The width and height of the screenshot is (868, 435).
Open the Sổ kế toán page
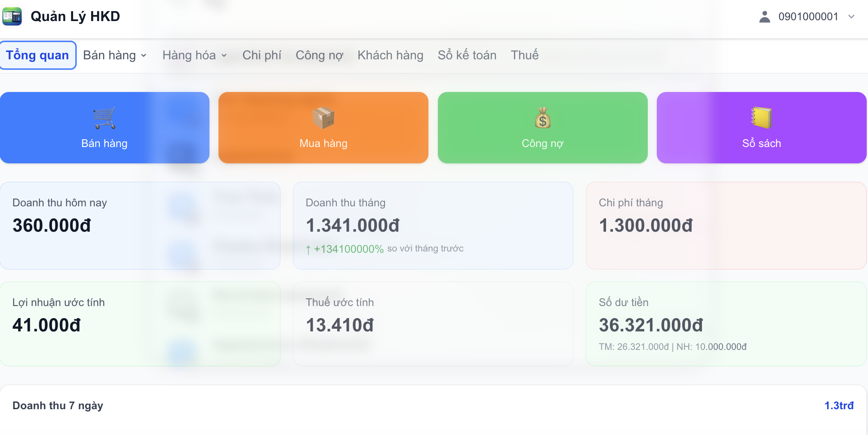[x=467, y=55]
